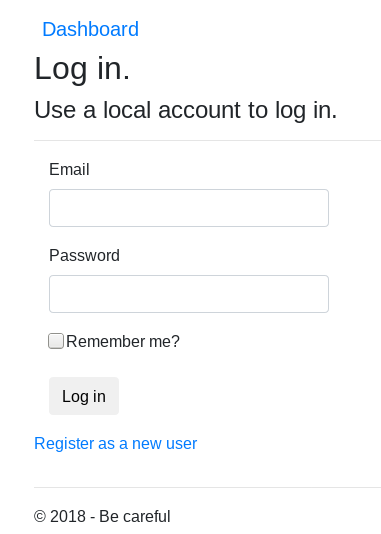Go to Dashboard from the navigation bar
Screen dimensions: 381x534
(x=91, y=29)
